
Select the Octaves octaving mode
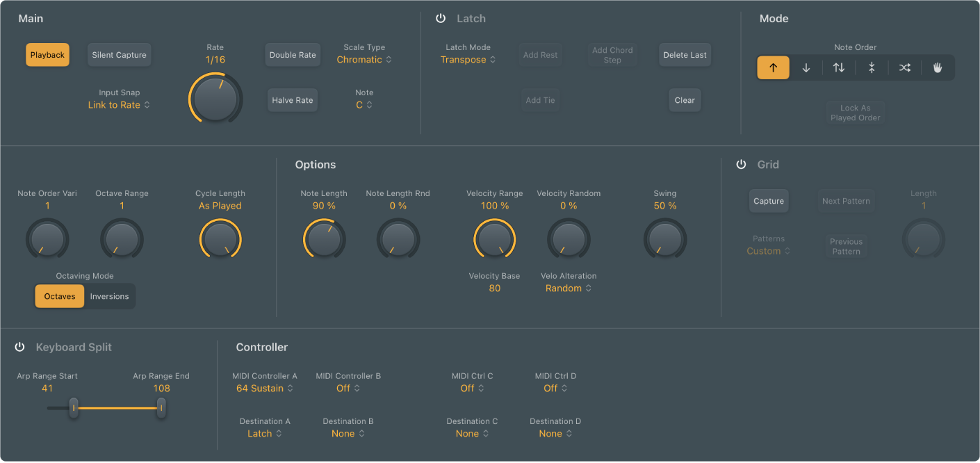pyautogui.click(x=59, y=296)
